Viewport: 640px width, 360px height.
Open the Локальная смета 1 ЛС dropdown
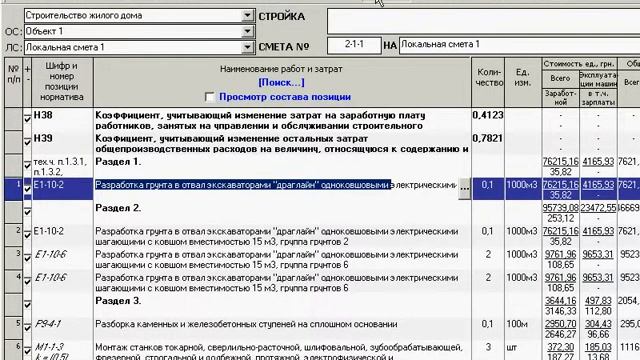[247, 47]
